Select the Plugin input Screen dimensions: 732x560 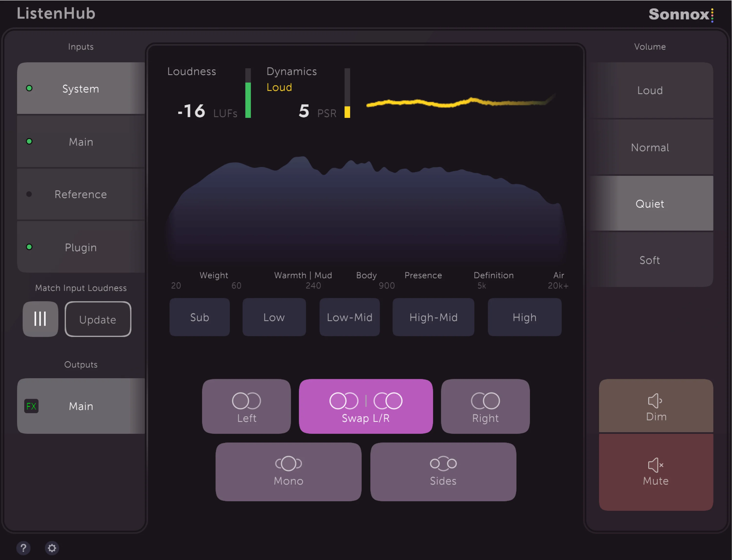point(81,247)
